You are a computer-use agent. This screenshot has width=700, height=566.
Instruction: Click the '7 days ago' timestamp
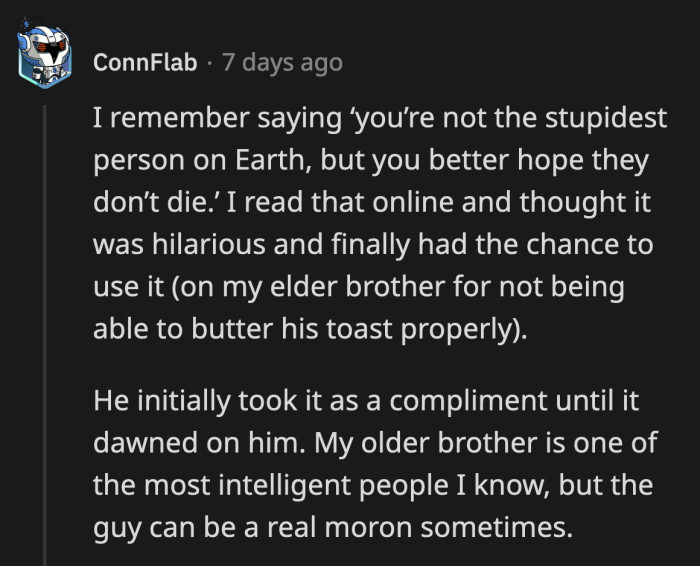click(x=280, y=63)
